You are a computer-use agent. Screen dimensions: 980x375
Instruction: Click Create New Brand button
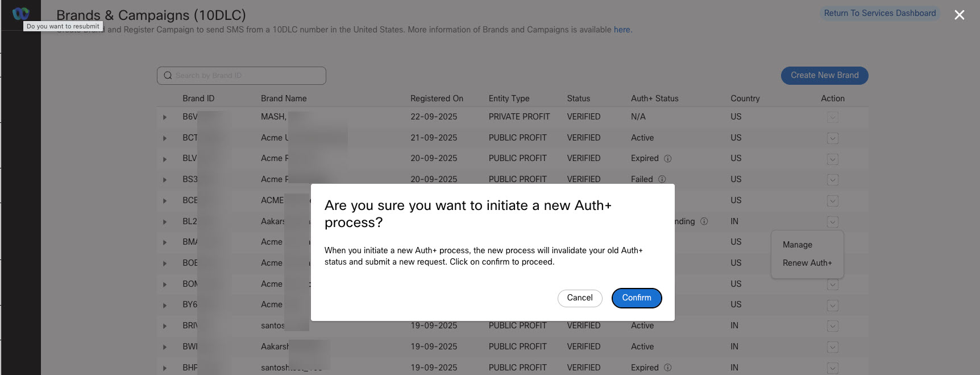click(825, 76)
